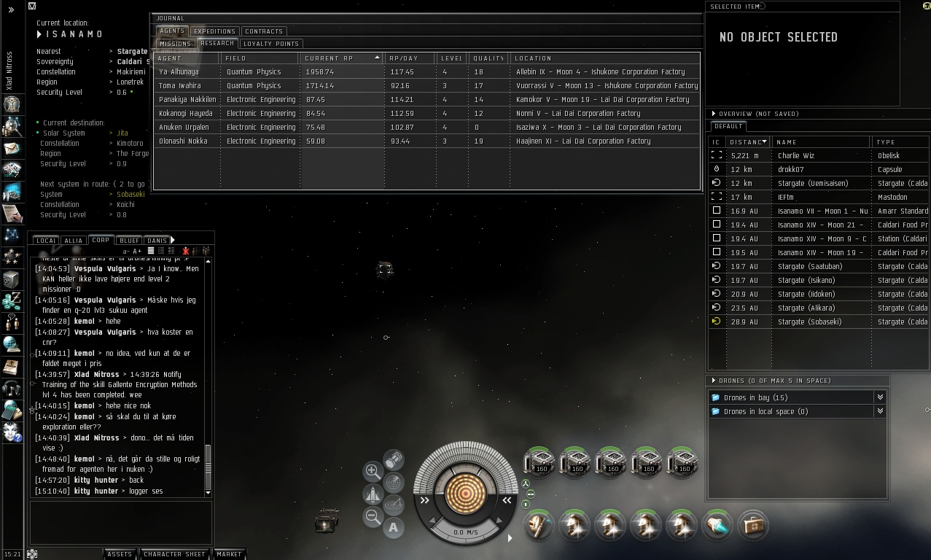The width and height of the screenshot is (931, 560).
Task: Toggle bottom small round HUD button
Action: [526, 504]
